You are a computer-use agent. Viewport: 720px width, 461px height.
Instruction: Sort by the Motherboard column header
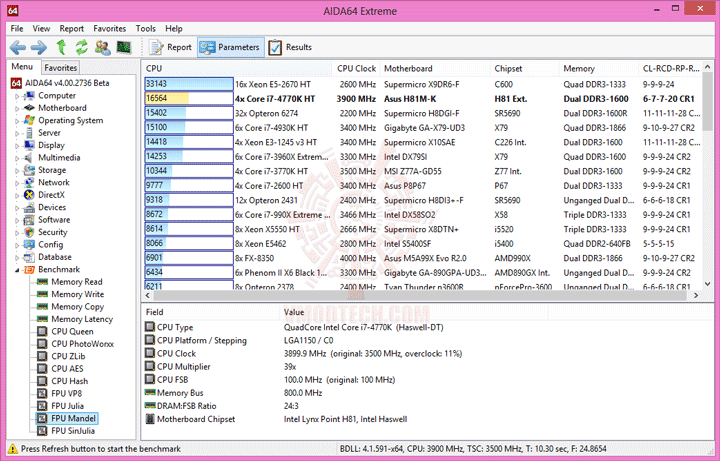click(x=435, y=68)
